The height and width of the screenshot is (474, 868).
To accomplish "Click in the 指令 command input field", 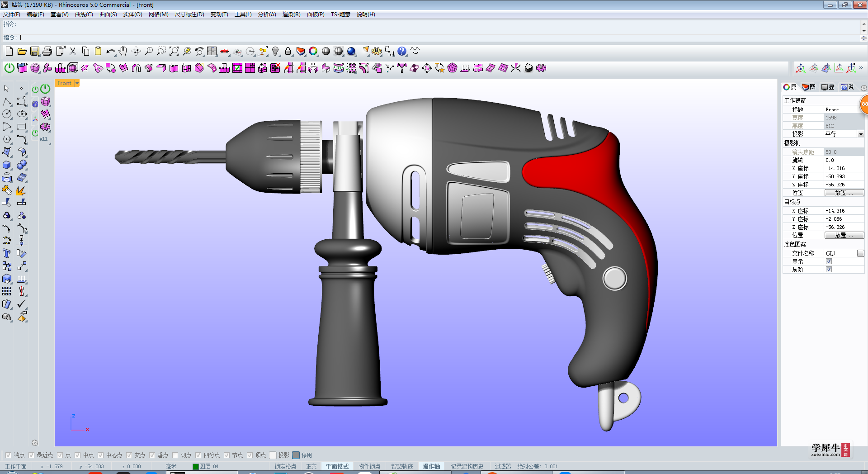I will [439, 38].
